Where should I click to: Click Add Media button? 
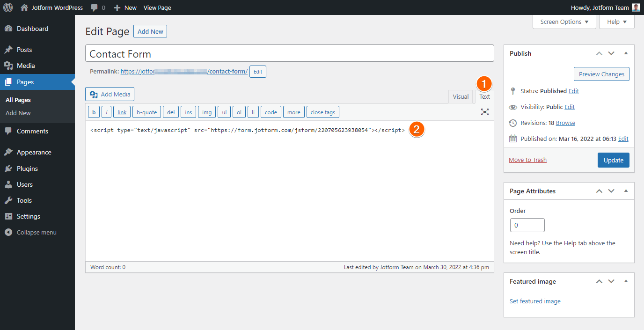coord(110,94)
